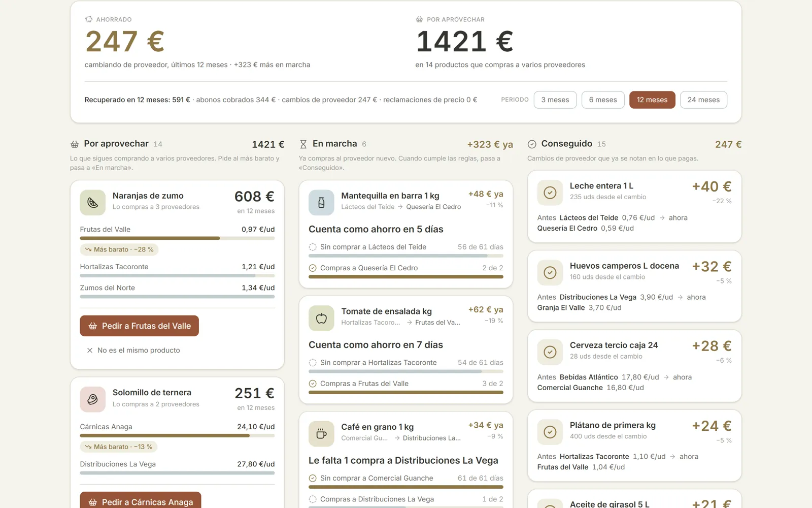Click the X icon beside No es el mismo producto
The width and height of the screenshot is (812, 508).
tap(90, 351)
